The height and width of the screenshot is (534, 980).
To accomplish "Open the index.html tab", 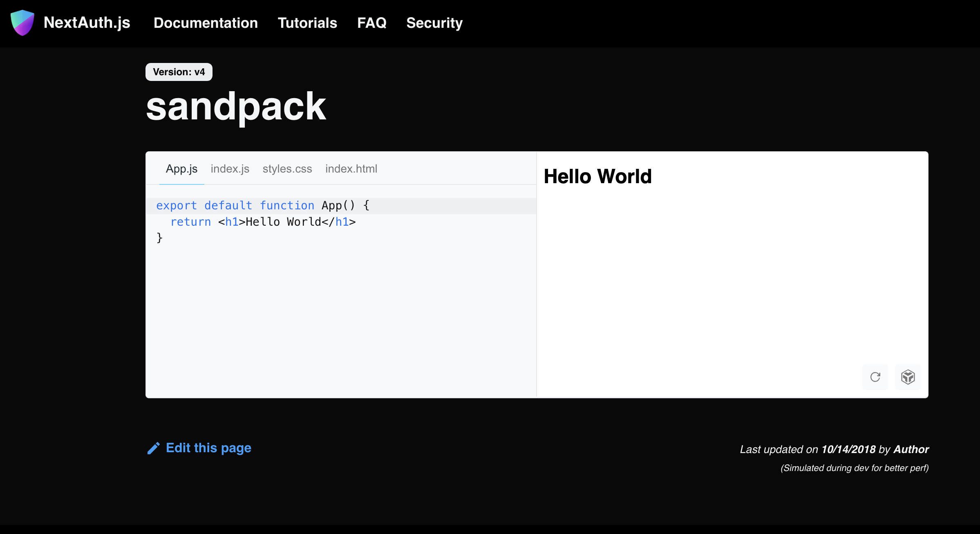I will click(x=351, y=168).
